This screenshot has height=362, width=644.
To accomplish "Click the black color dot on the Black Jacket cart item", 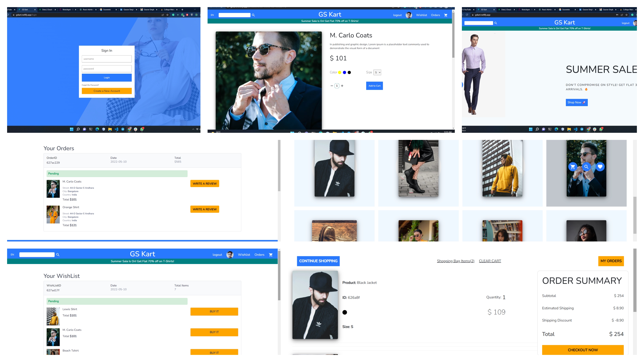I will coord(345,312).
